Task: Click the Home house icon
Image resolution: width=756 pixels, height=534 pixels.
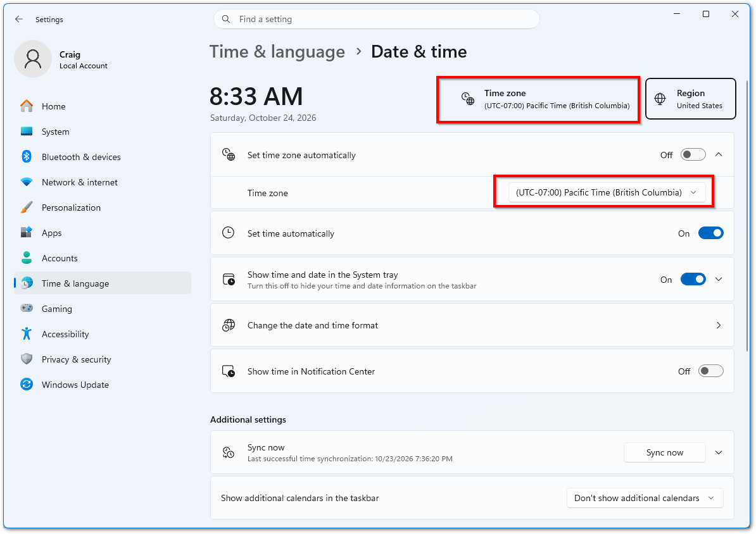Action: pyautogui.click(x=27, y=106)
